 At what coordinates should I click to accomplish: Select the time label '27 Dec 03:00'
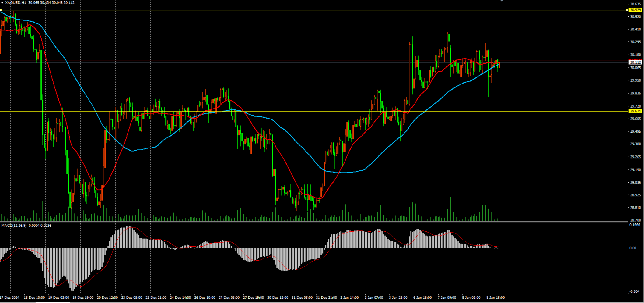pos(229,298)
